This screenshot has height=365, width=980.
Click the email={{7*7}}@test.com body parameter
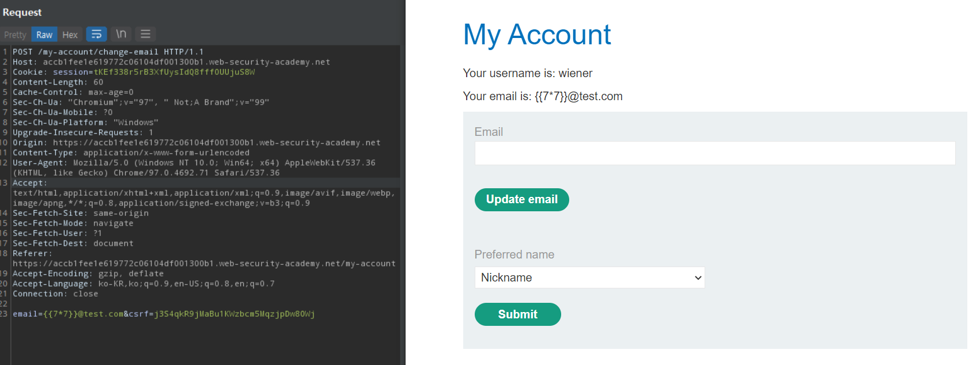68,314
